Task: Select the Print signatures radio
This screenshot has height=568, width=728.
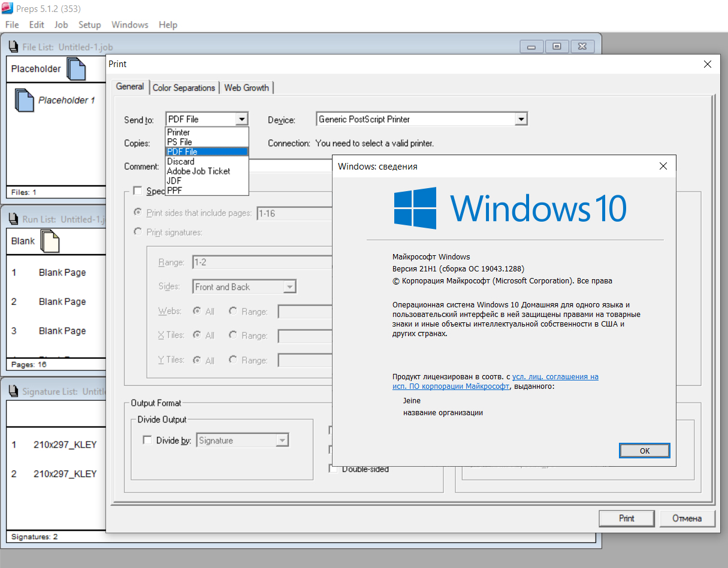Action: coord(138,232)
